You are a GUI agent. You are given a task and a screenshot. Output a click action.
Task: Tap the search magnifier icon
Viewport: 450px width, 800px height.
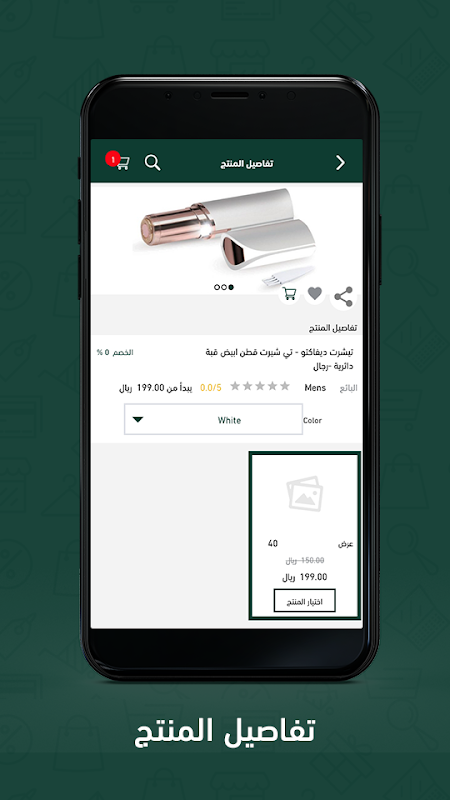(153, 163)
